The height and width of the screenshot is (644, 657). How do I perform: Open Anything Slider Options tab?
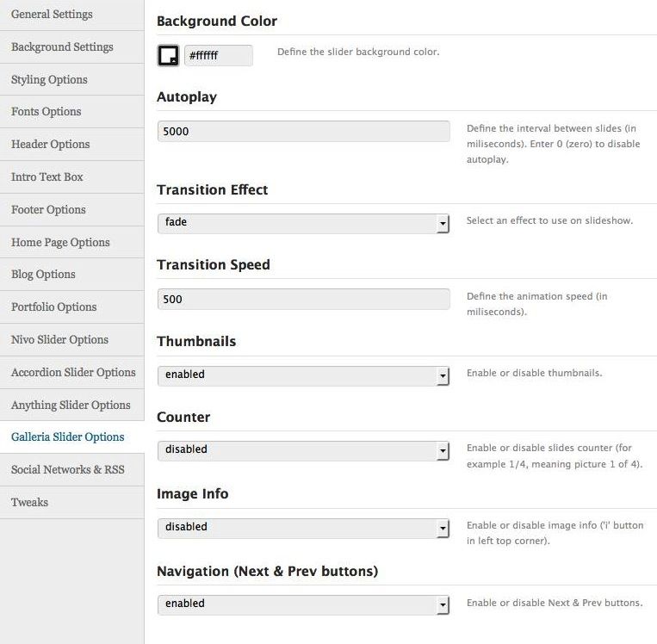pos(71,406)
